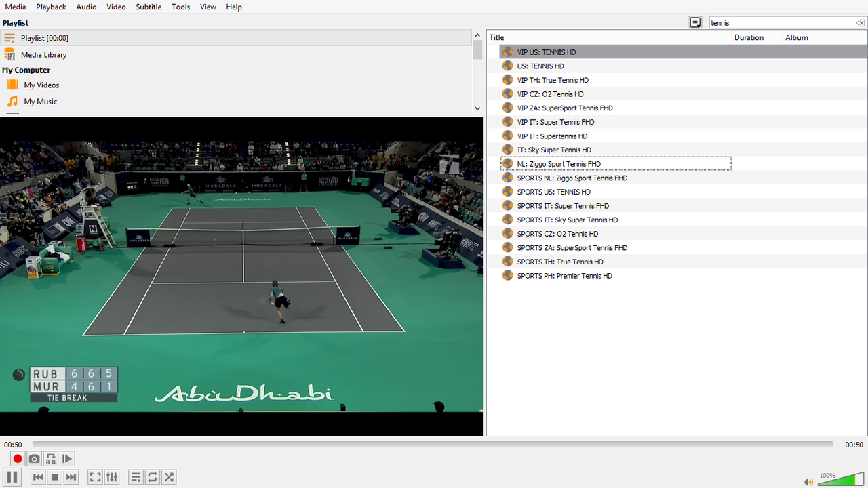Open the Subtitle menu

pyautogui.click(x=149, y=7)
